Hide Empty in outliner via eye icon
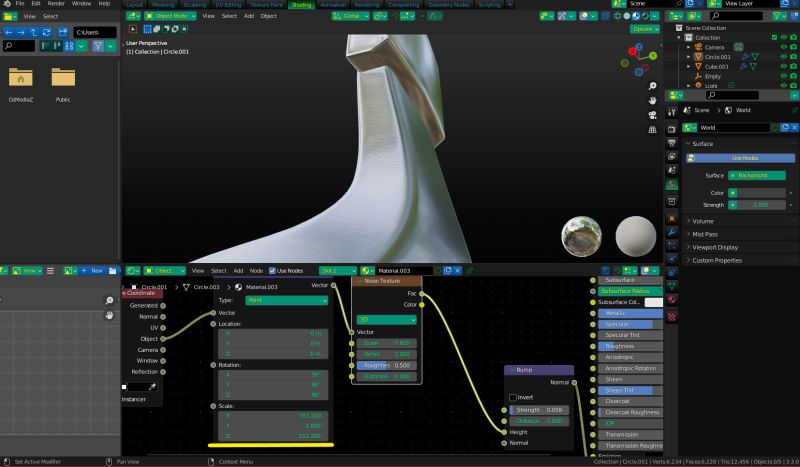Screen dimensions: 800x467 (x=784, y=76)
